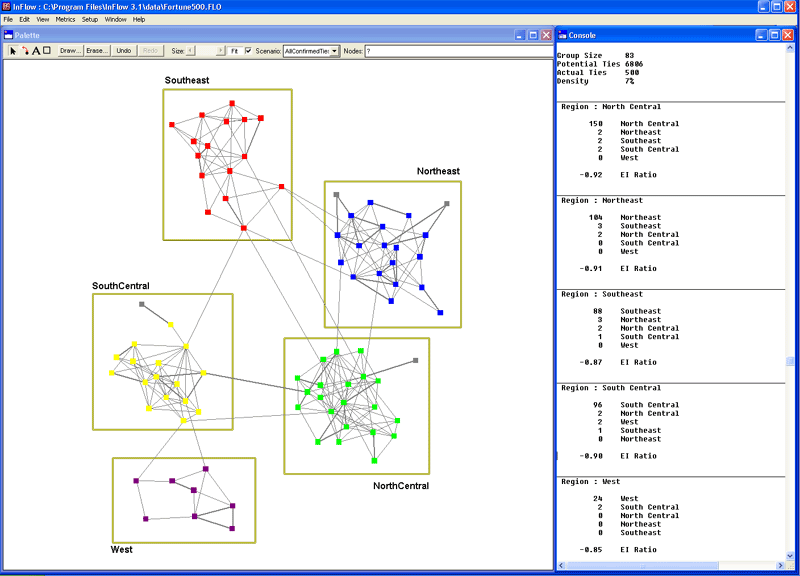Image resolution: width=800 pixels, height=576 pixels.
Task: Click 'Region : Southeast' console heading
Action: (602, 294)
